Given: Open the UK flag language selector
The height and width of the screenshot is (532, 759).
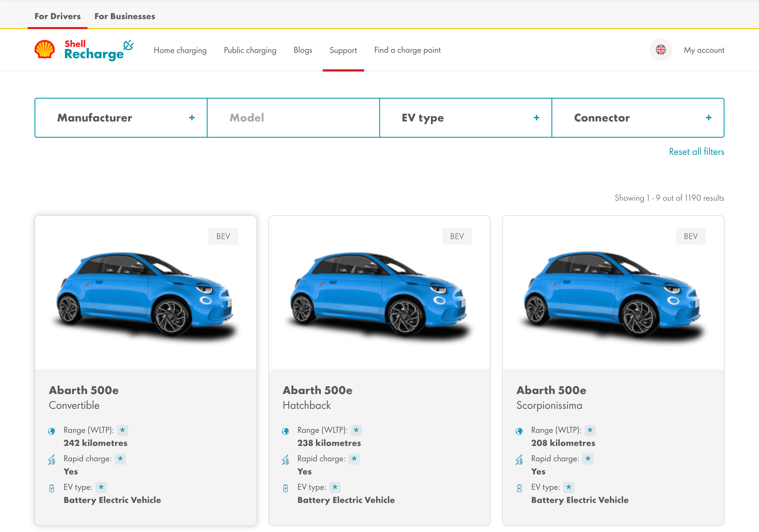Looking at the screenshot, I should (x=660, y=50).
